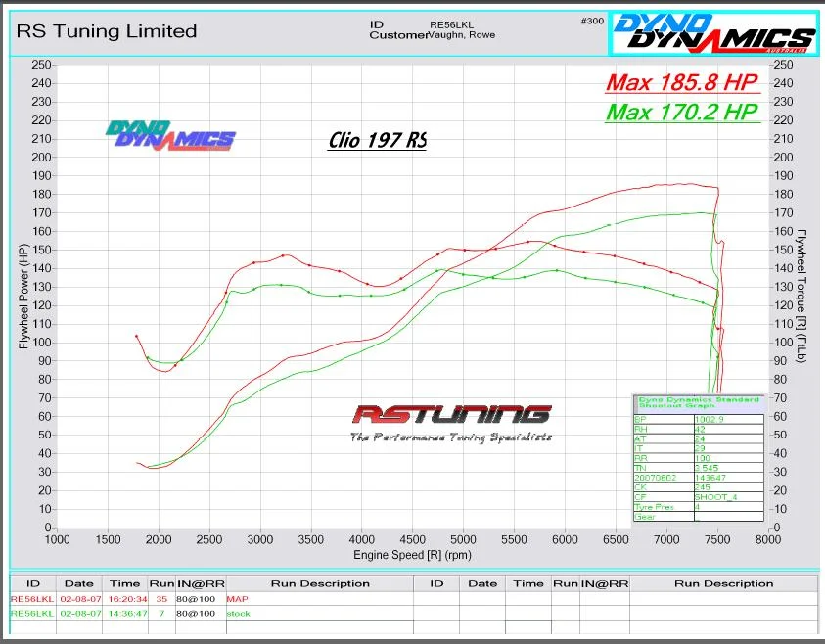The width and height of the screenshot is (825, 644).
Task: Click the Dyno Dynamics logo in header
Action: [714, 32]
